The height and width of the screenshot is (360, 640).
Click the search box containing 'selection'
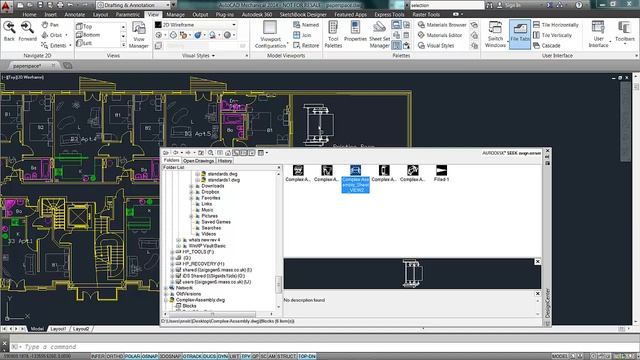[x=447, y=5]
